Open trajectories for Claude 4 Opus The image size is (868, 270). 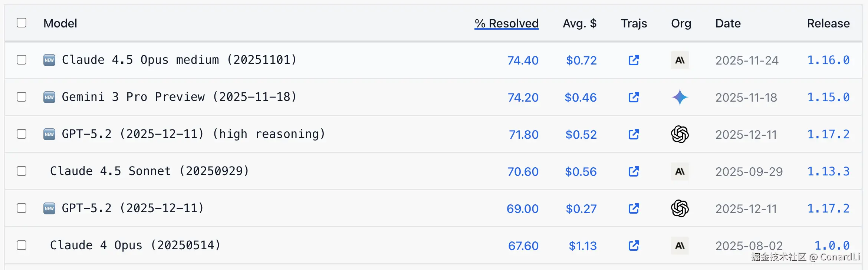click(634, 246)
